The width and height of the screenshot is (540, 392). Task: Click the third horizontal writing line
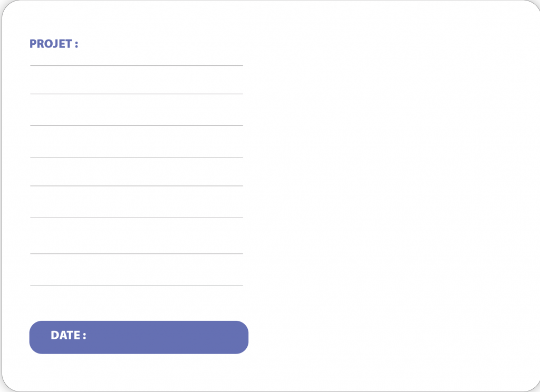[137, 126]
